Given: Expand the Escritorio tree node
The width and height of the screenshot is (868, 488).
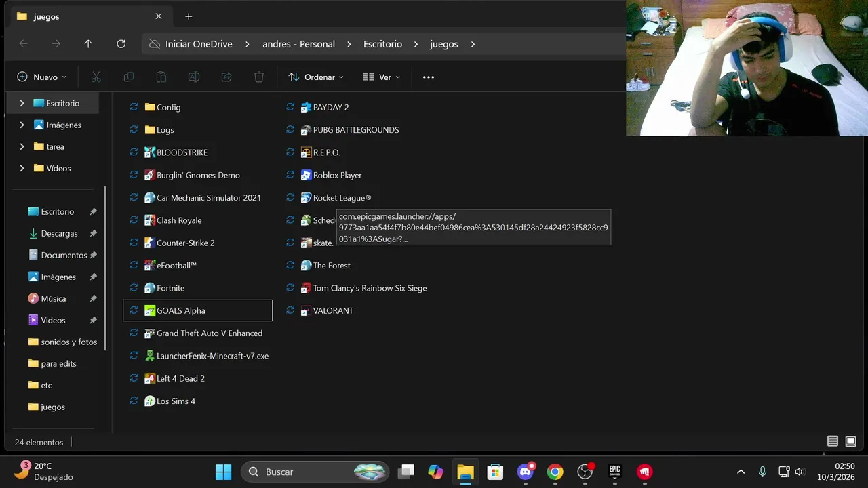Looking at the screenshot, I should [x=22, y=103].
